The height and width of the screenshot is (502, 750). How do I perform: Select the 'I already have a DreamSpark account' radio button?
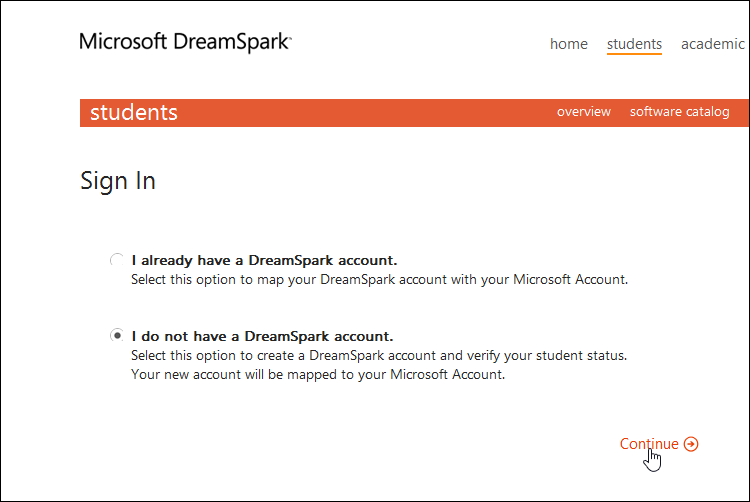click(x=116, y=260)
